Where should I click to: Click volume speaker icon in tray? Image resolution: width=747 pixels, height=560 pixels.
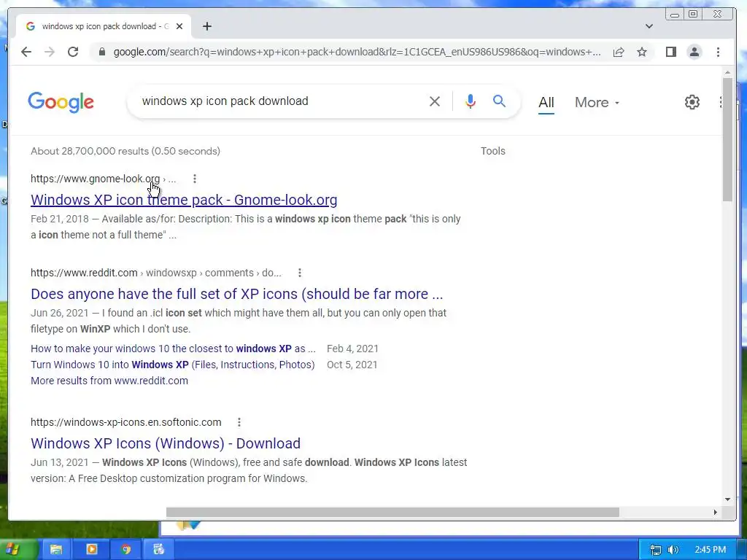point(673,550)
